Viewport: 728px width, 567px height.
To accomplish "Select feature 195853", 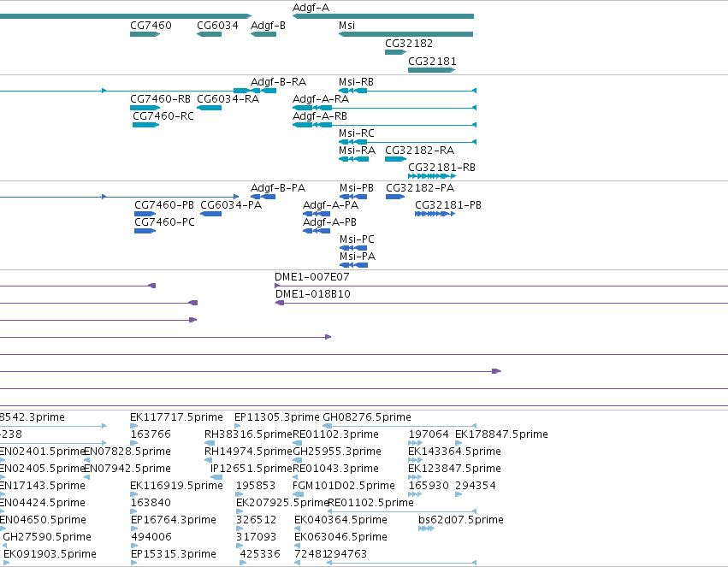I will point(256,486).
